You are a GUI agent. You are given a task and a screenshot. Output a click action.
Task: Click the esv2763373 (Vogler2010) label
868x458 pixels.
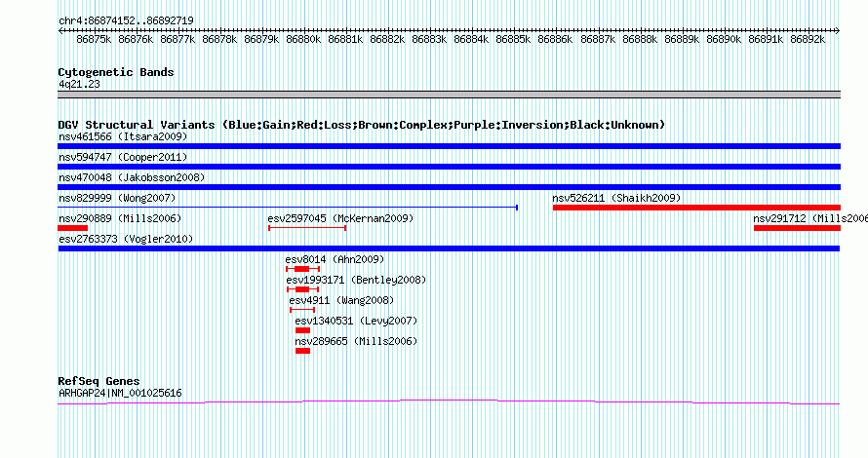click(126, 239)
